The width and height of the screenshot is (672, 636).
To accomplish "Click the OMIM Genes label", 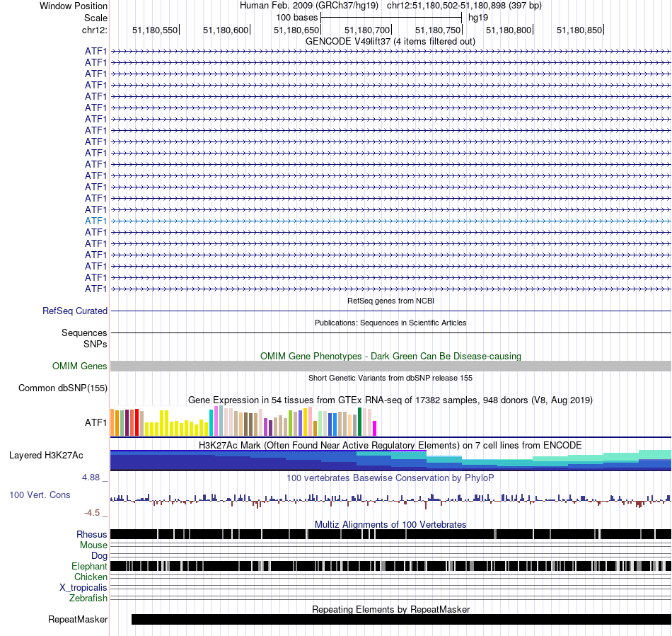I will point(80,366).
